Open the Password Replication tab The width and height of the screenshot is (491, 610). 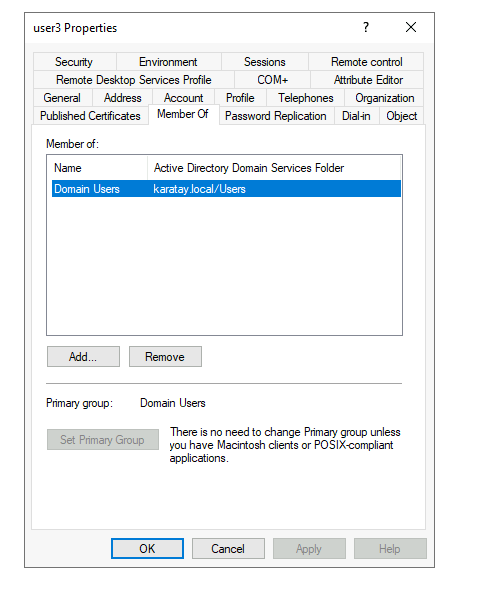click(276, 116)
